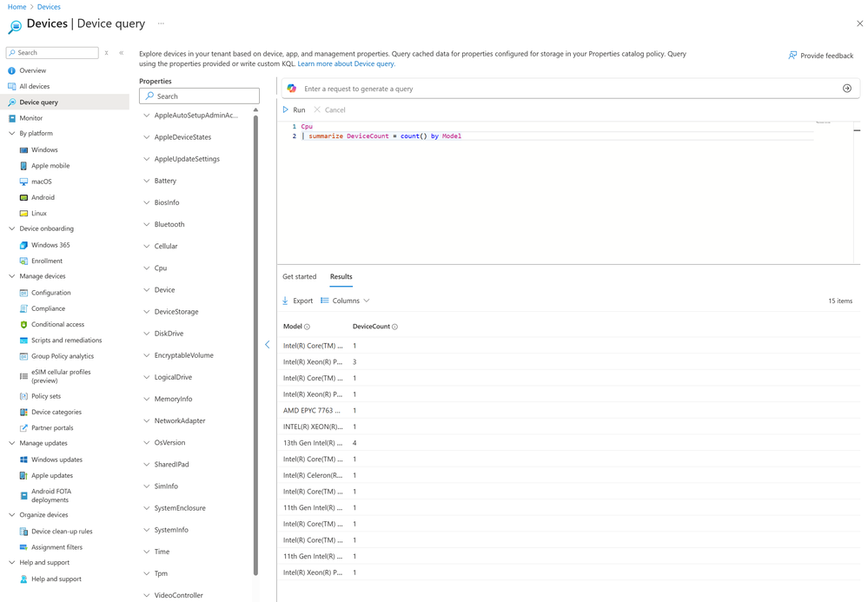Collapse sidebar with double chevron
868x602 pixels.
click(122, 53)
